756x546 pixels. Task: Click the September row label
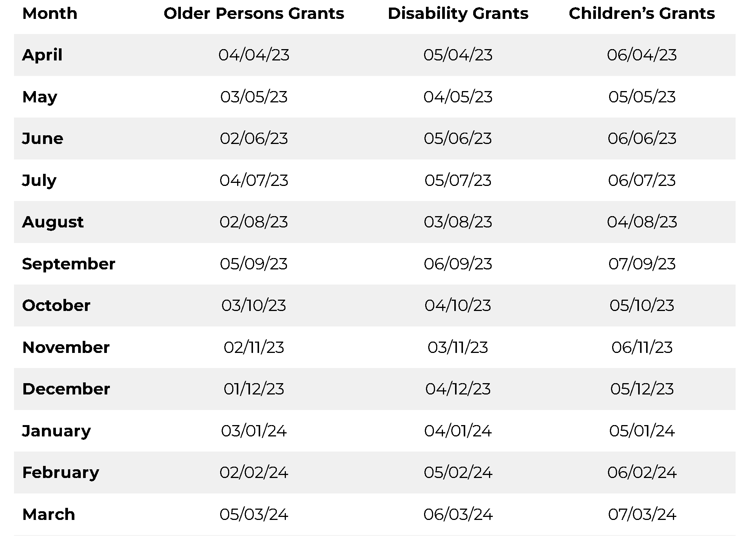coord(69,264)
